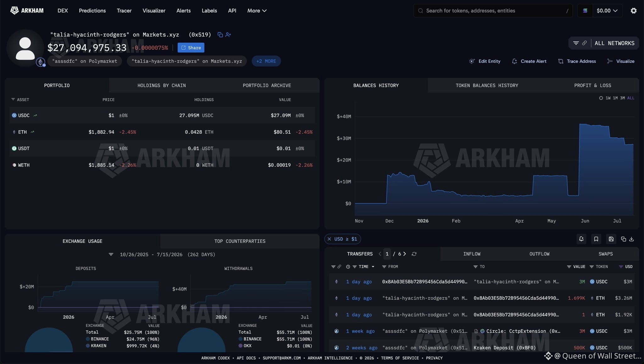Viewport: 644px width, 364px height.
Task: Click the bookmark icon above the transfers table
Action: click(596, 239)
